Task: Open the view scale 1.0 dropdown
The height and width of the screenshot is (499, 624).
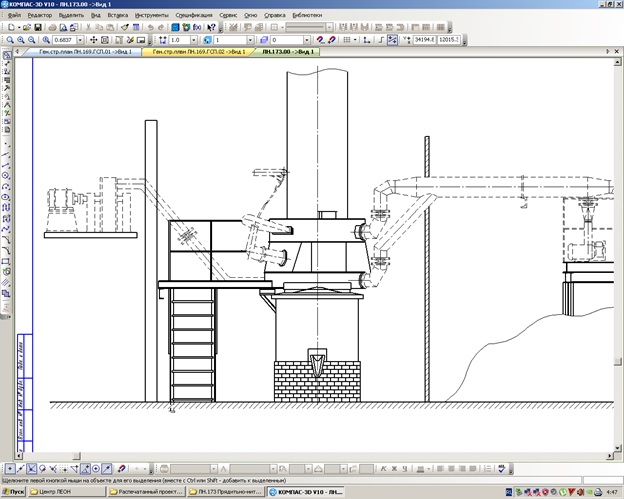Action: 194,40
